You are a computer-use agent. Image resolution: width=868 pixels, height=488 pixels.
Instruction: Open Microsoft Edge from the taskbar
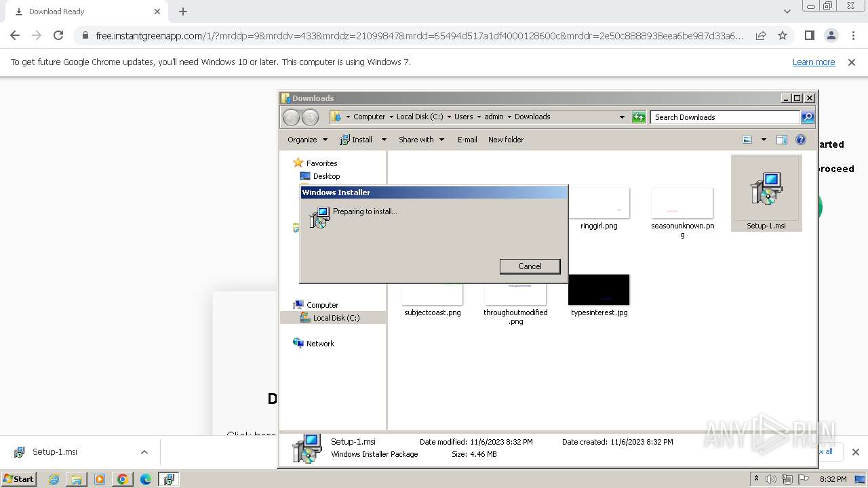(x=145, y=479)
